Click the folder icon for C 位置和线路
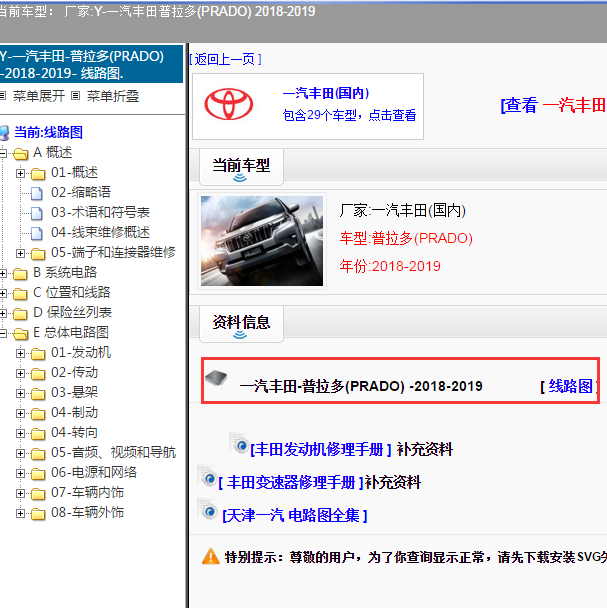Image resolution: width=607 pixels, height=608 pixels. pyautogui.click(x=20, y=294)
